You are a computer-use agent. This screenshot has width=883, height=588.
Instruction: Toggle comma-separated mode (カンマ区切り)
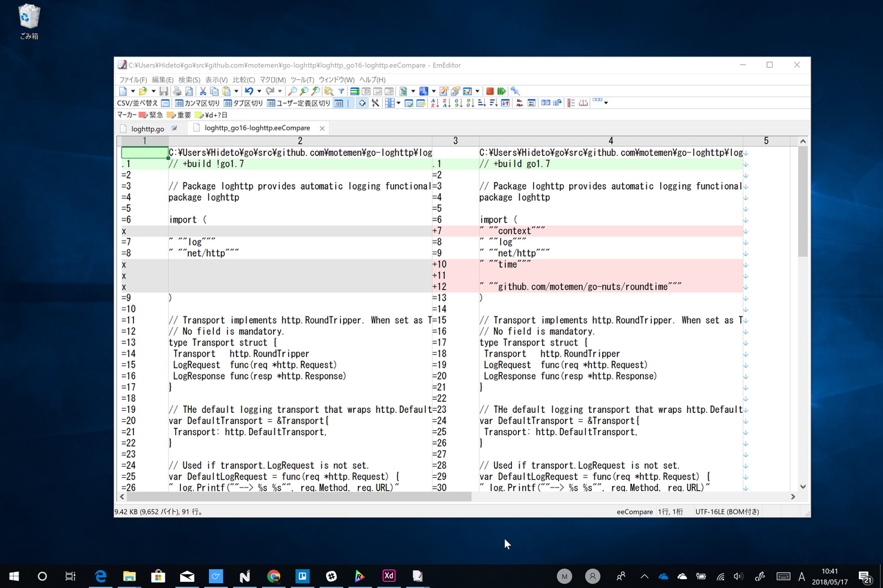pos(197,103)
